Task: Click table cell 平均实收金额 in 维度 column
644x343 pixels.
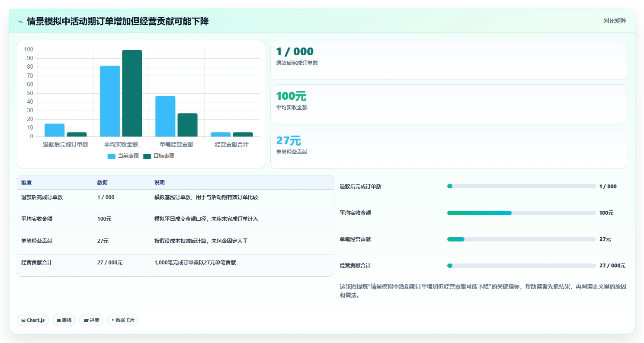Action: coord(37,219)
